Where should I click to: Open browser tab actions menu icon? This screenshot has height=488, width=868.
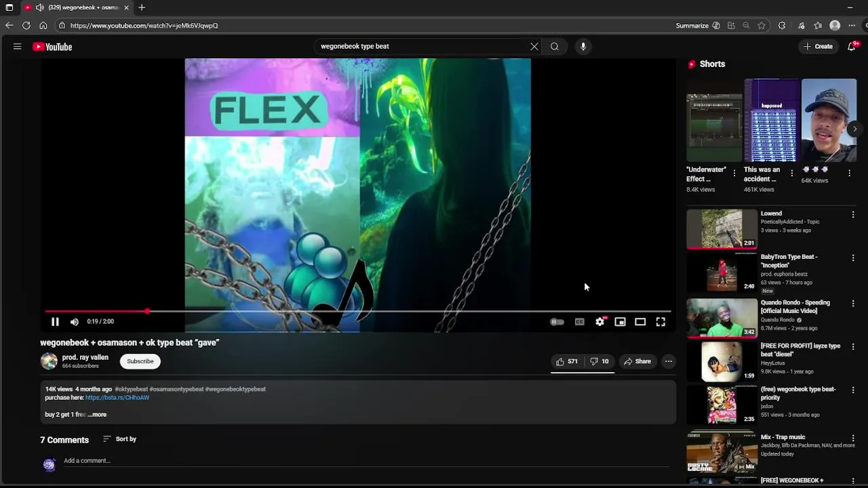(9, 7)
